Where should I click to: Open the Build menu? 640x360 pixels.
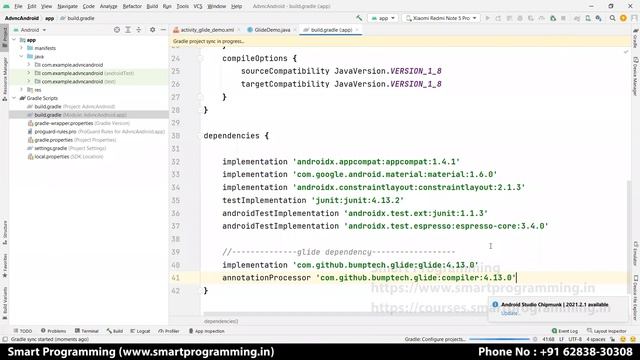152,6
